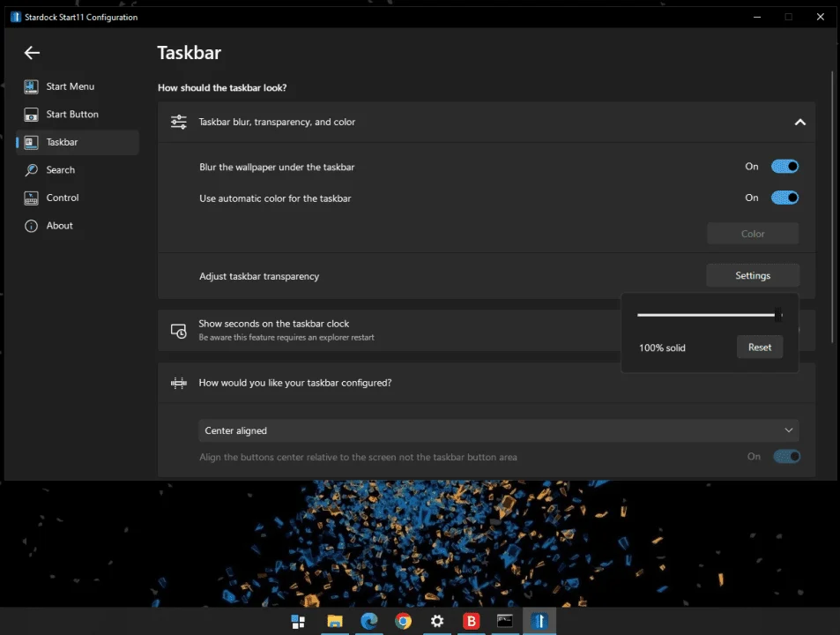Click the About info icon
The image size is (840, 635).
(x=31, y=226)
